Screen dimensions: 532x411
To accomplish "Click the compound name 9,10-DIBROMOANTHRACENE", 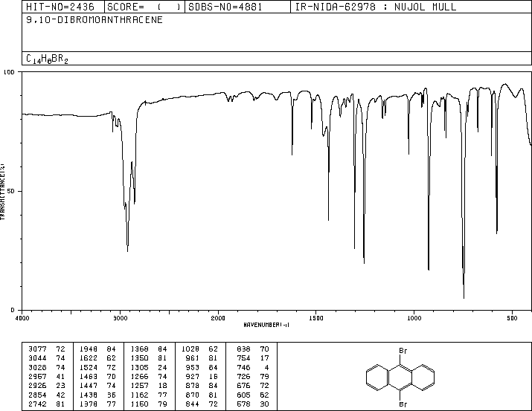I will (x=94, y=19).
